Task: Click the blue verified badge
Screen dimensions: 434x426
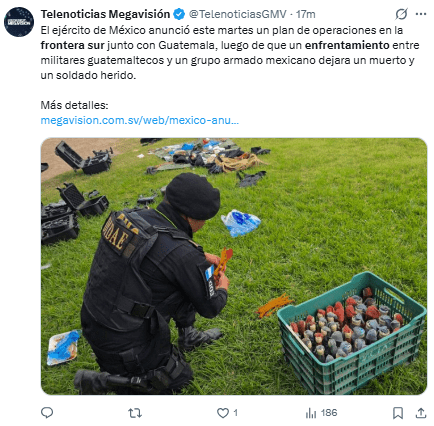Action: pos(179,14)
